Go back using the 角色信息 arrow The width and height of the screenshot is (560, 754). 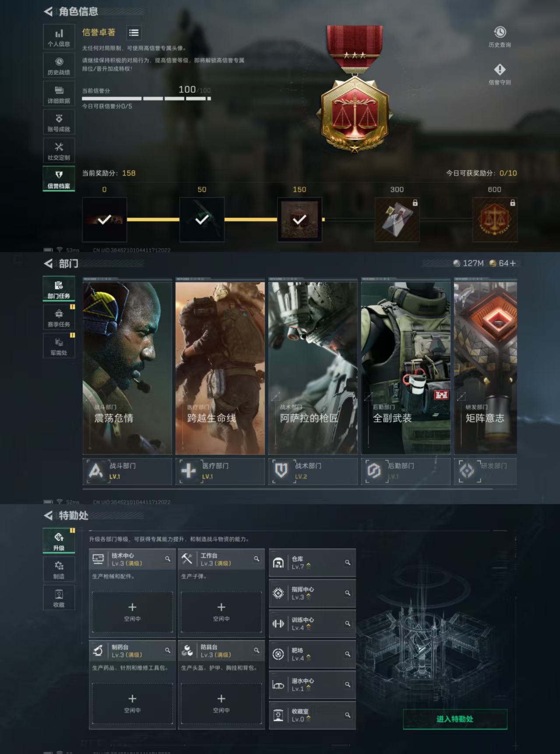click(49, 12)
